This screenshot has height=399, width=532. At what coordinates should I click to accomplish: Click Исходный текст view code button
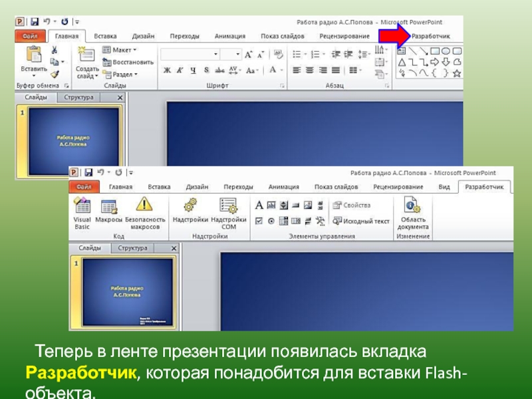(x=361, y=221)
